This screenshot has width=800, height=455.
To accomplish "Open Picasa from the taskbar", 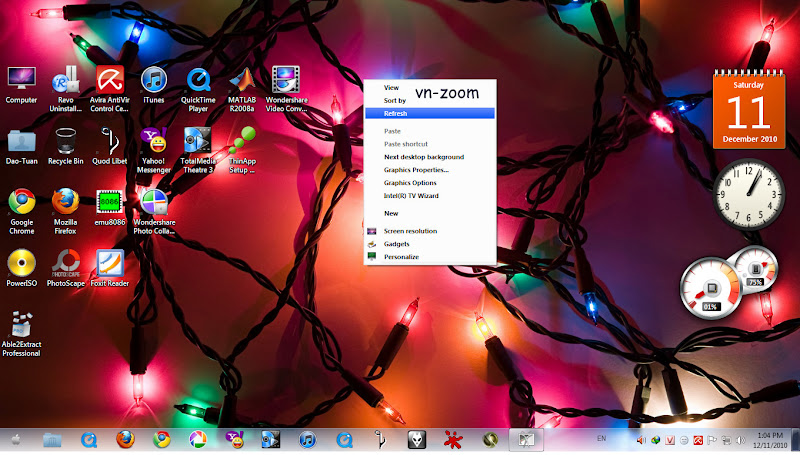I will tap(198, 440).
